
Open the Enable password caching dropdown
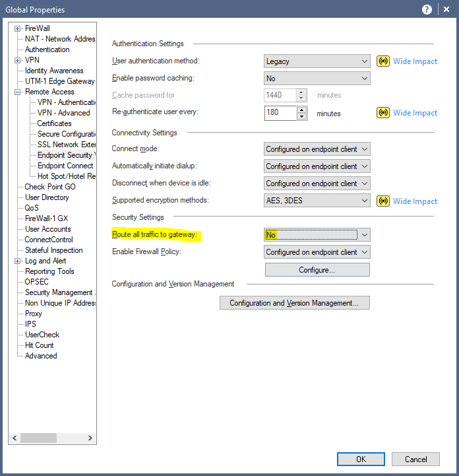317,79
